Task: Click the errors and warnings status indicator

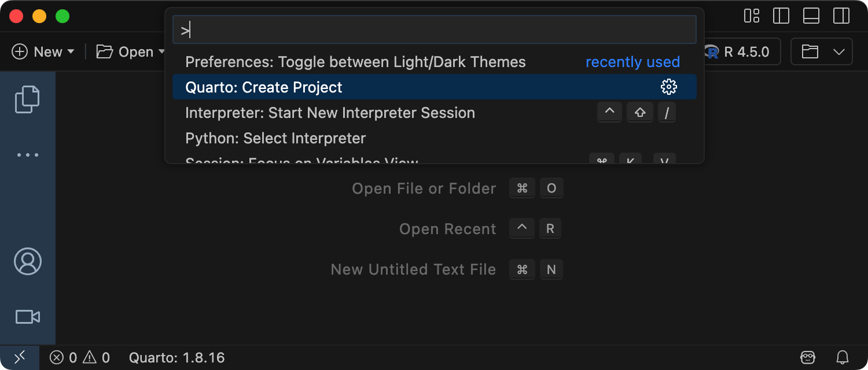Action: [x=80, y=358]
